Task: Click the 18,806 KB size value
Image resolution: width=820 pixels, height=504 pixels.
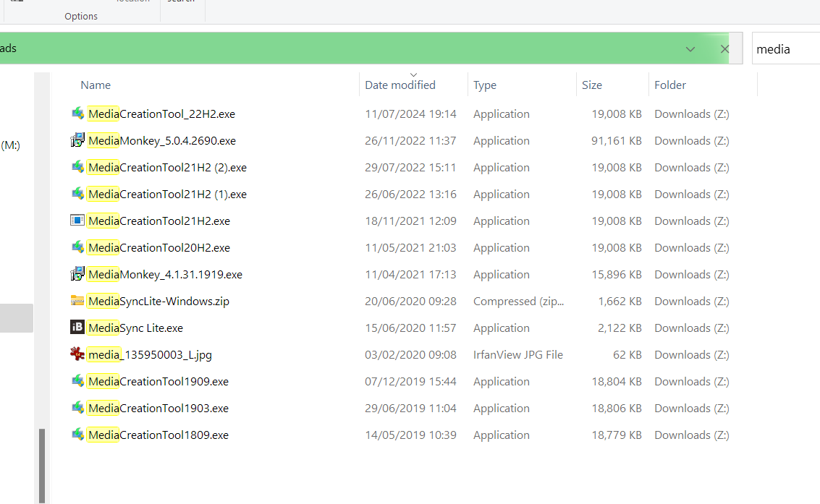Action: [x=617, y=408]
